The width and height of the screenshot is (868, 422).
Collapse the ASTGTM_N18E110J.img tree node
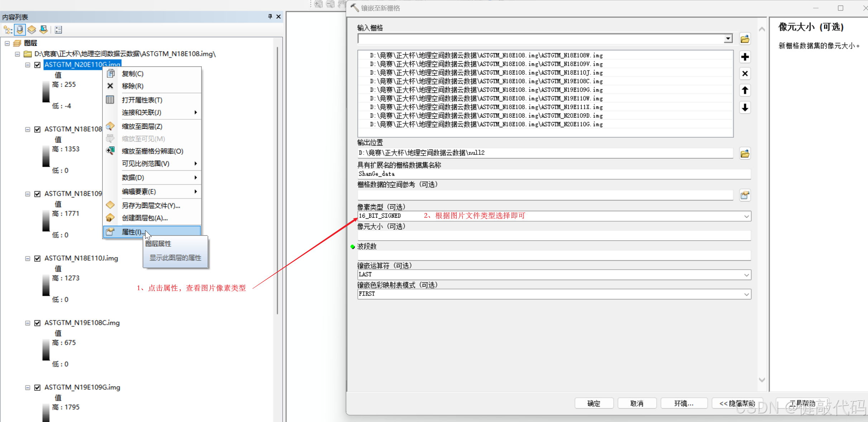tap(28, 259)
